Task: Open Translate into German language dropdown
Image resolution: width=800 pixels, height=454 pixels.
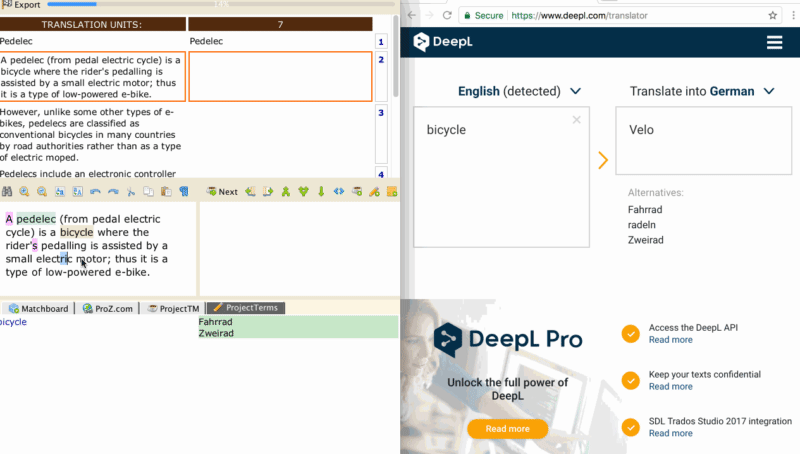Action: point(702,91)
